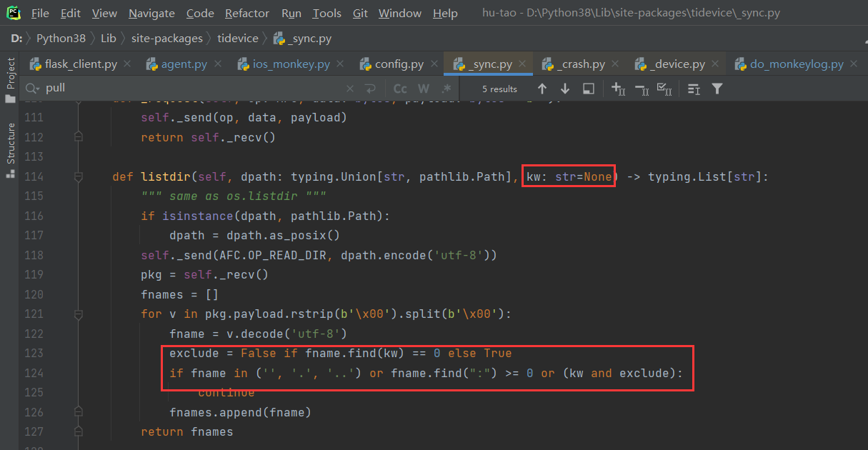Open the Run menu
The height and width of the screenshot is (450, 868).
(291, 14)
